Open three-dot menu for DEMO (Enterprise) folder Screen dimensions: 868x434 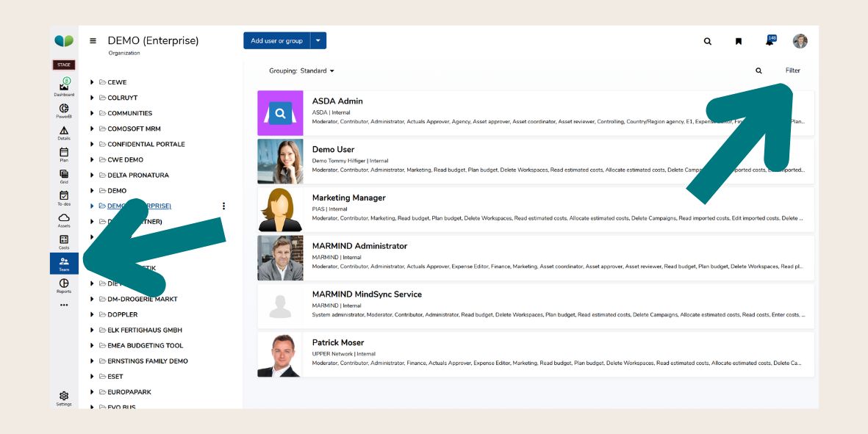224,206
